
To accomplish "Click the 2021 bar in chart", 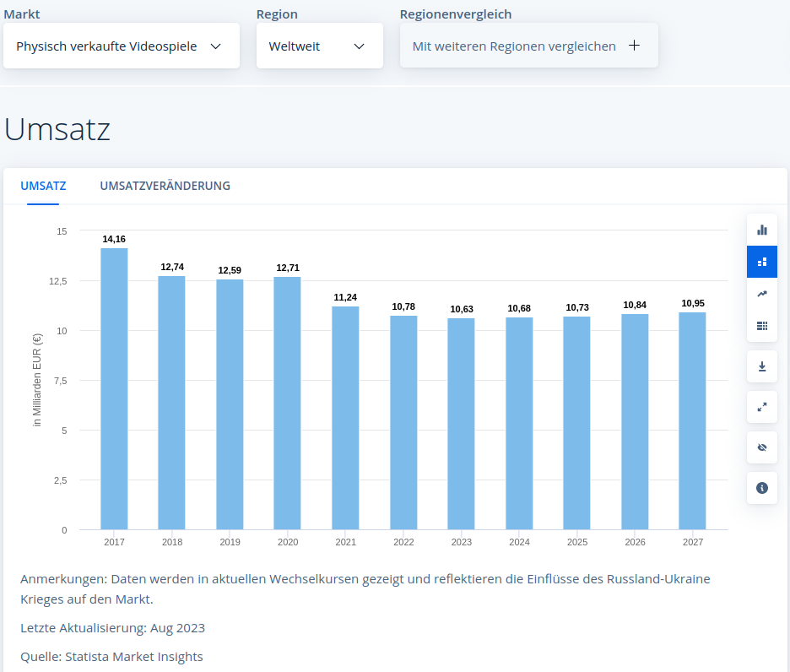I will coord(345,418).
